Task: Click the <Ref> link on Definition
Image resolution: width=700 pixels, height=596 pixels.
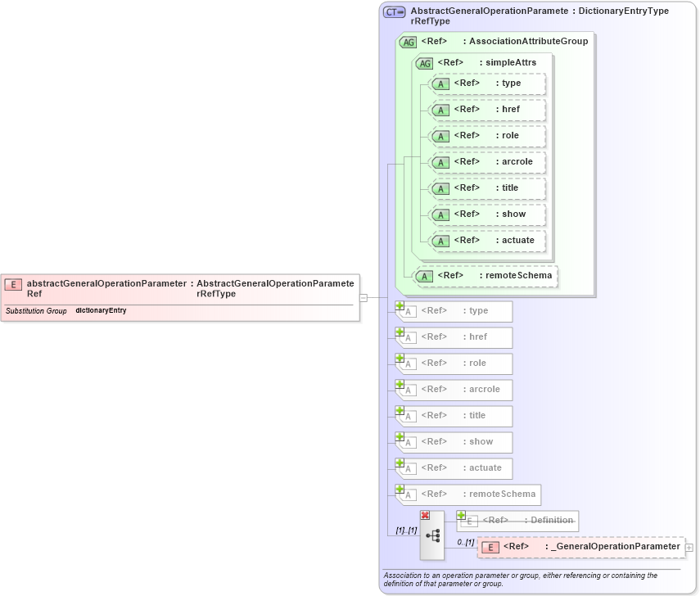Action: (x=495, y=521)
